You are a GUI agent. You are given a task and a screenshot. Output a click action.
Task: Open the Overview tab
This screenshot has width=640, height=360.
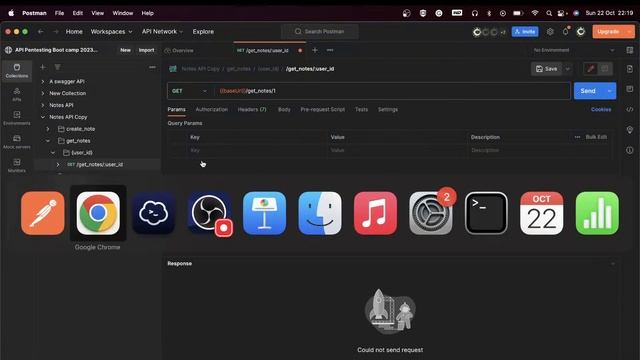point(179,50)
